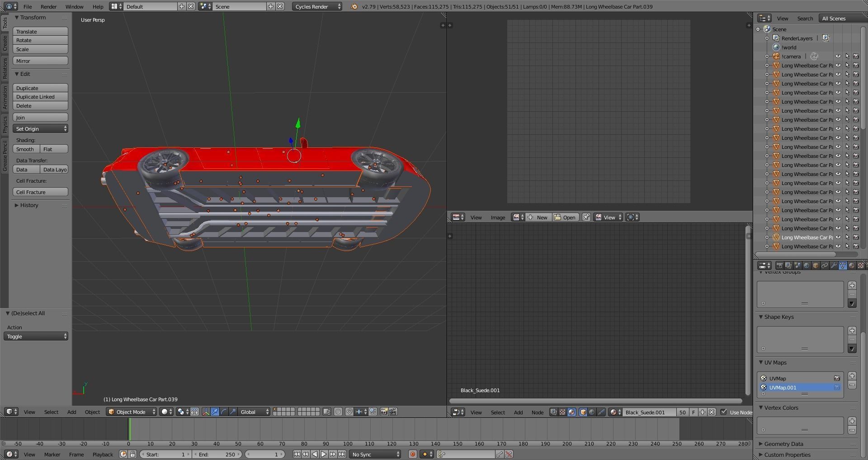This screenshot has width=868, height=460.
Task: Open the Material properties tab sphere icon
Action: [852, 266]
